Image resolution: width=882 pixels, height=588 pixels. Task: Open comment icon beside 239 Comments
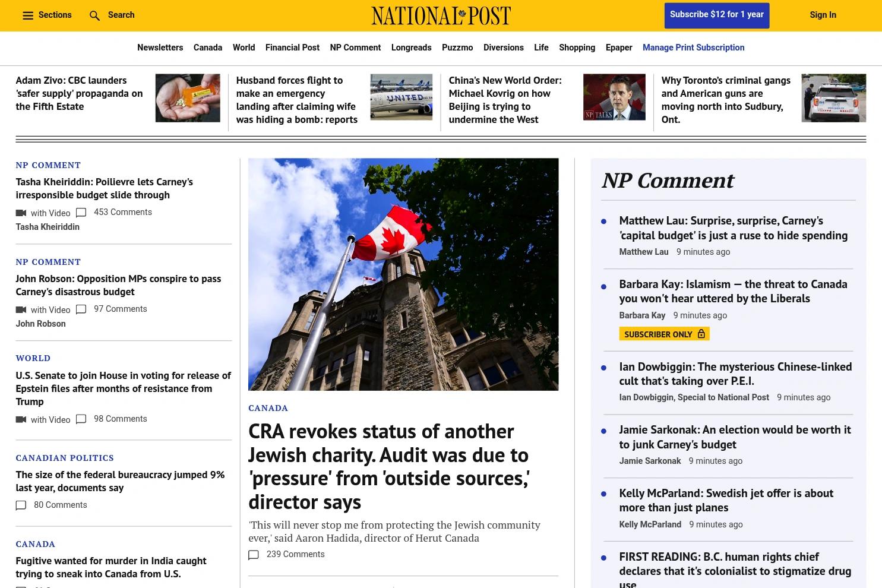pyautogui.click(x=254, y=555)
